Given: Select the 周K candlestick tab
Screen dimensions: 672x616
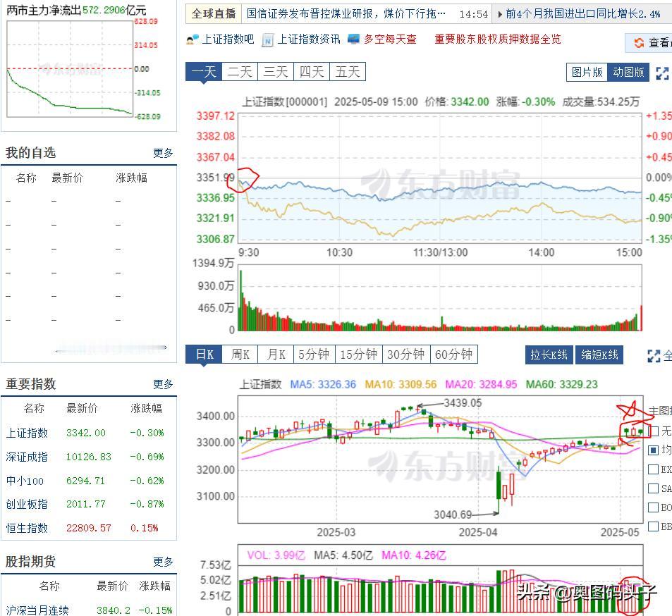Looking at the screenshot, I should (x=240, y=355).
